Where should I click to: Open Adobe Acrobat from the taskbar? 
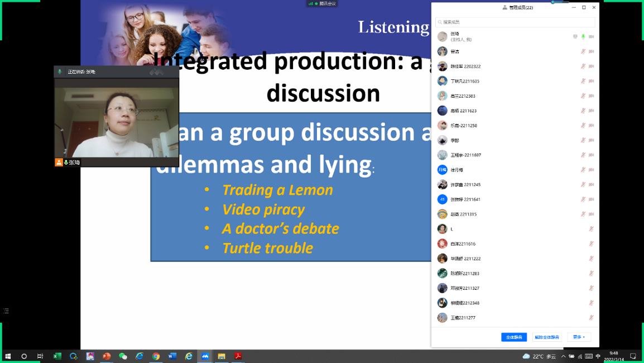click(x=238, y=356)
